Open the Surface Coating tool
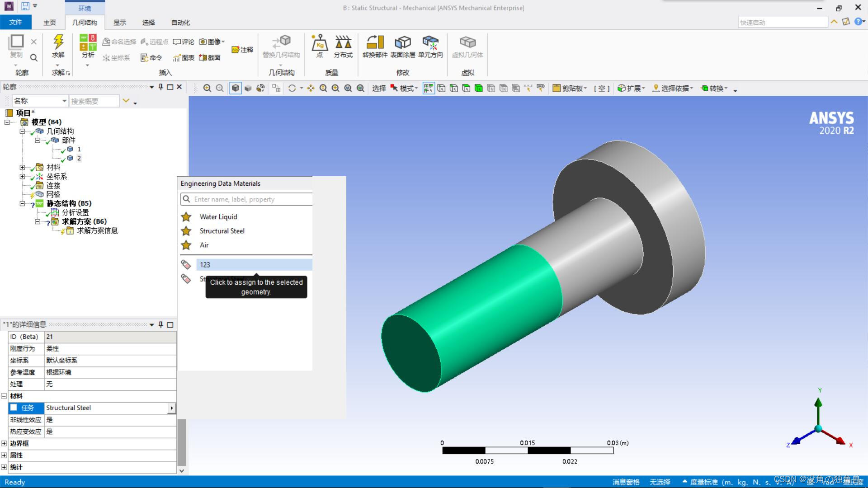 [402, 43]
